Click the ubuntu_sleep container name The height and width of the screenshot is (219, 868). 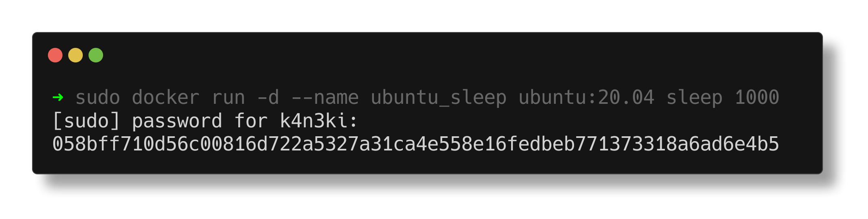[x=438, y=98]
